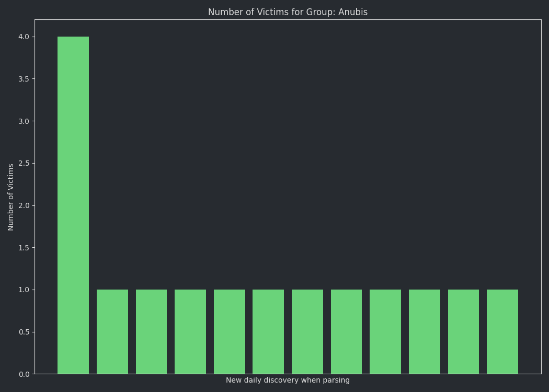Select the 3.0 y-axis tick label

point(24,121)
